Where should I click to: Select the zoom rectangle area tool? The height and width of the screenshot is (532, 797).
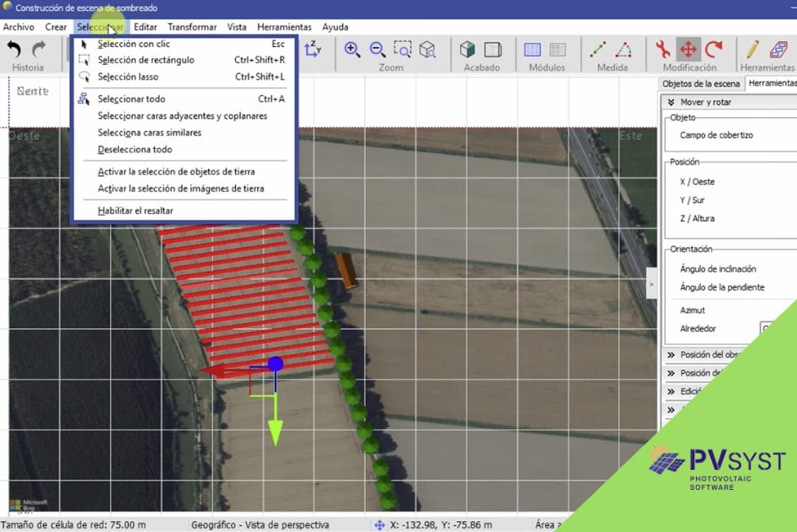[403, 49]
